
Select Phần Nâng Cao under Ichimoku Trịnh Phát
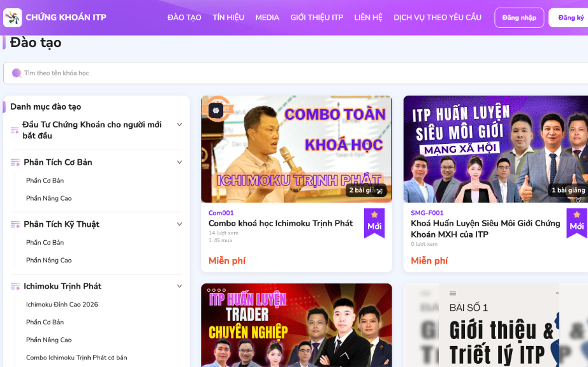(x=48, y=340)
